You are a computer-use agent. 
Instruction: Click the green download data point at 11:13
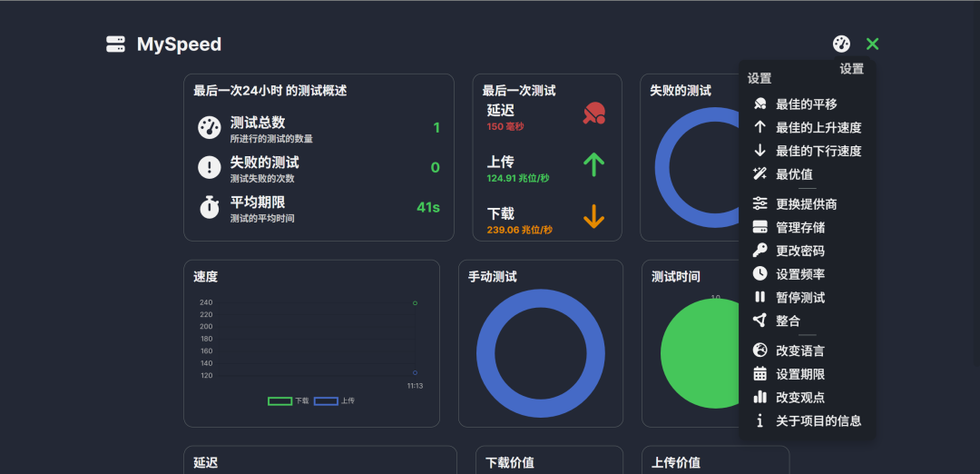click(415, 303)
